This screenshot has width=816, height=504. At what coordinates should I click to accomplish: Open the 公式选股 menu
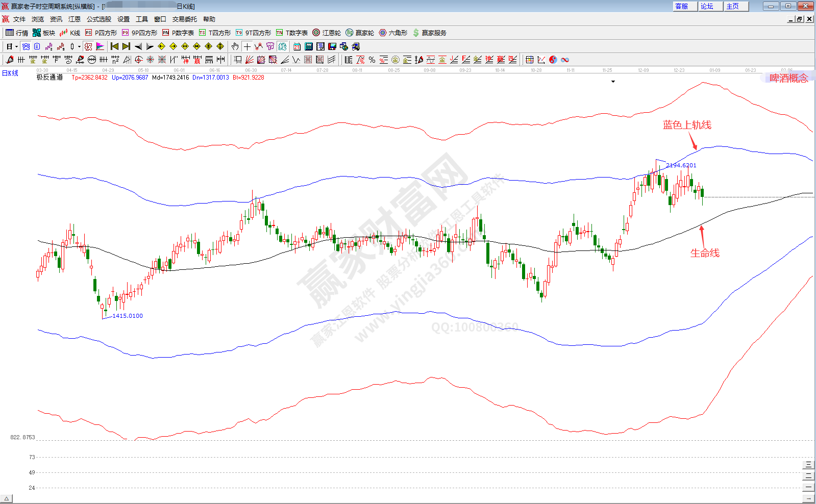point(98,19)
